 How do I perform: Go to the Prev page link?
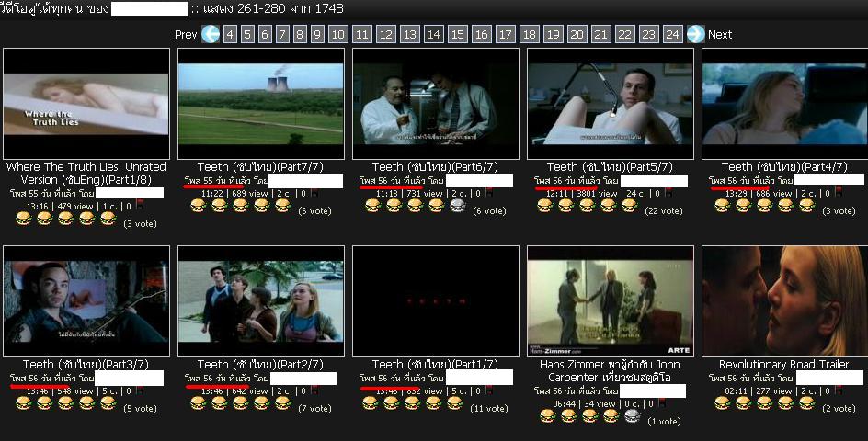click(x=186, y=34)
